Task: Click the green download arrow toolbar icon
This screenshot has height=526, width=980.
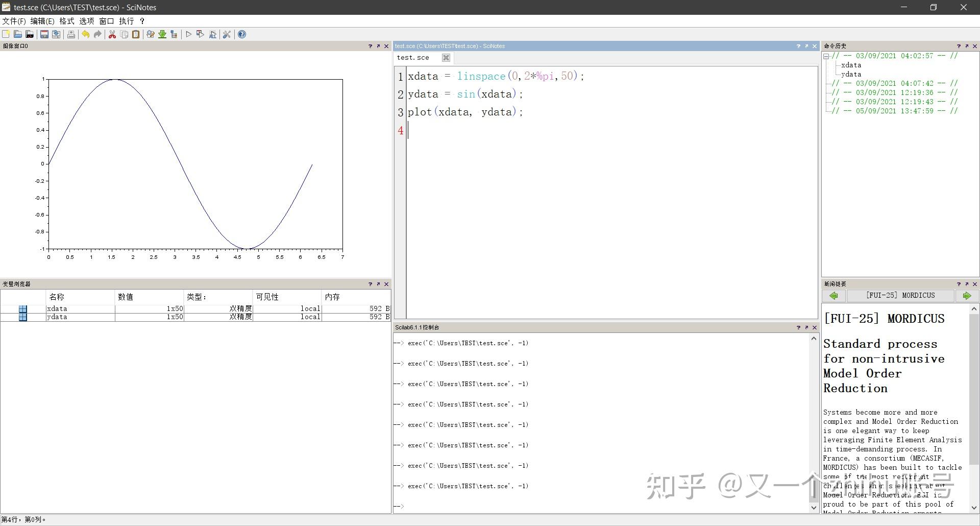Action: (x=162, y=34)
